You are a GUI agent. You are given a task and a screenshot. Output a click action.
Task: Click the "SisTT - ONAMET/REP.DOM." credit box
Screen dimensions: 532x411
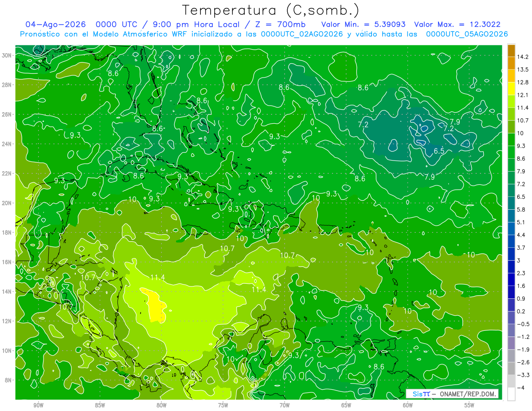coord(452,394)
